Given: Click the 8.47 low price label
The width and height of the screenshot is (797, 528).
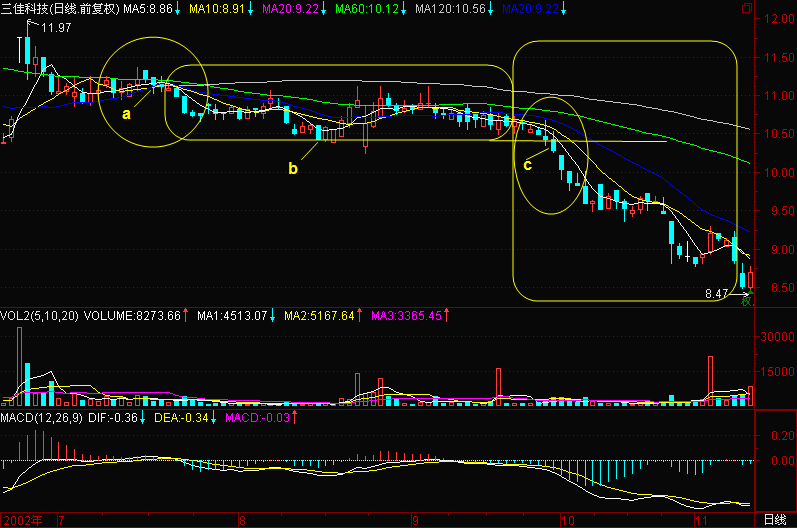Looking at the screenshot, I should pos(717,294).
